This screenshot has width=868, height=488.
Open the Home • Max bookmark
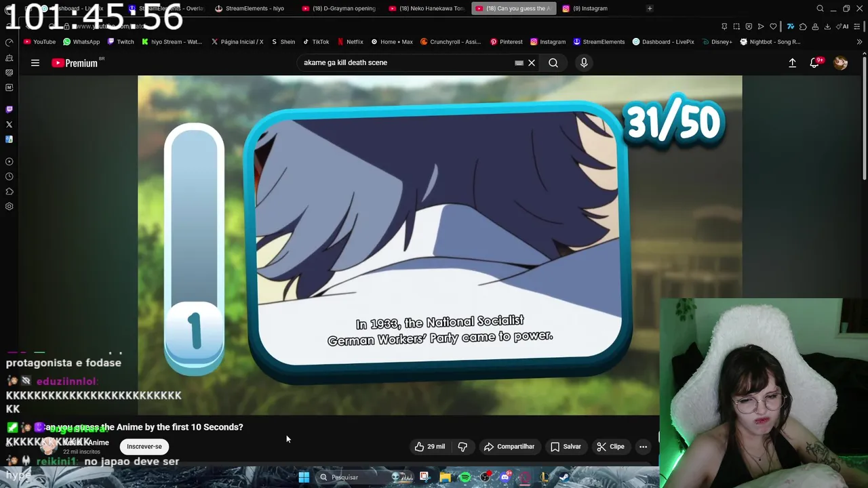click(392, 42)
